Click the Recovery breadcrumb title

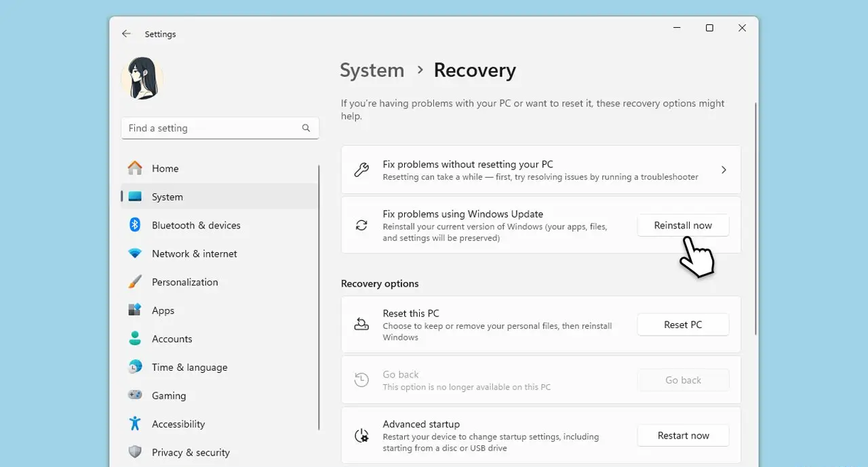(475, 70)
